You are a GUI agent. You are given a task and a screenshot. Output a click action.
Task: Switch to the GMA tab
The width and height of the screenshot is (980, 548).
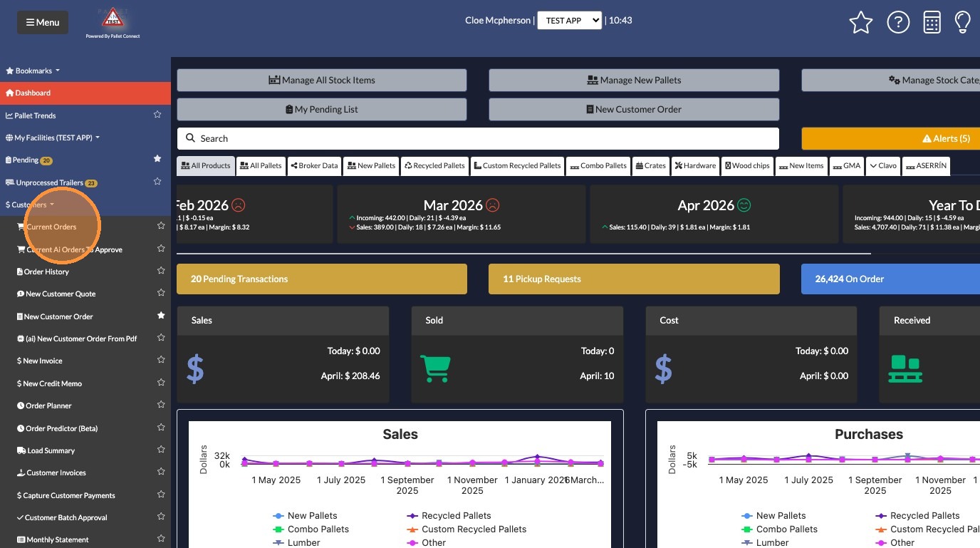point(847,166)
